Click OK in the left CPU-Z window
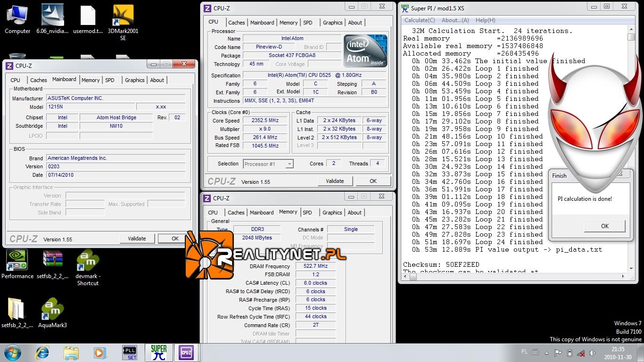Image resolution: width=644 pixels, height=362 pixels. [x=175, y=239]
